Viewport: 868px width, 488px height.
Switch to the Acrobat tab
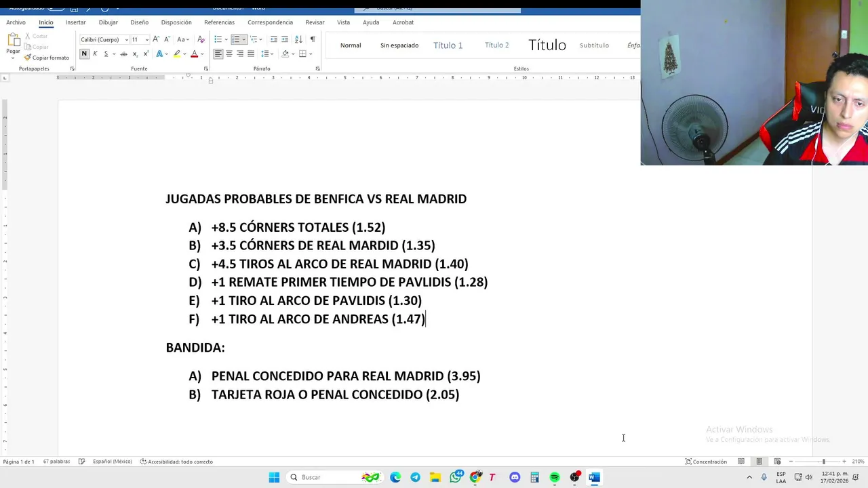click(x=403, y=22)
